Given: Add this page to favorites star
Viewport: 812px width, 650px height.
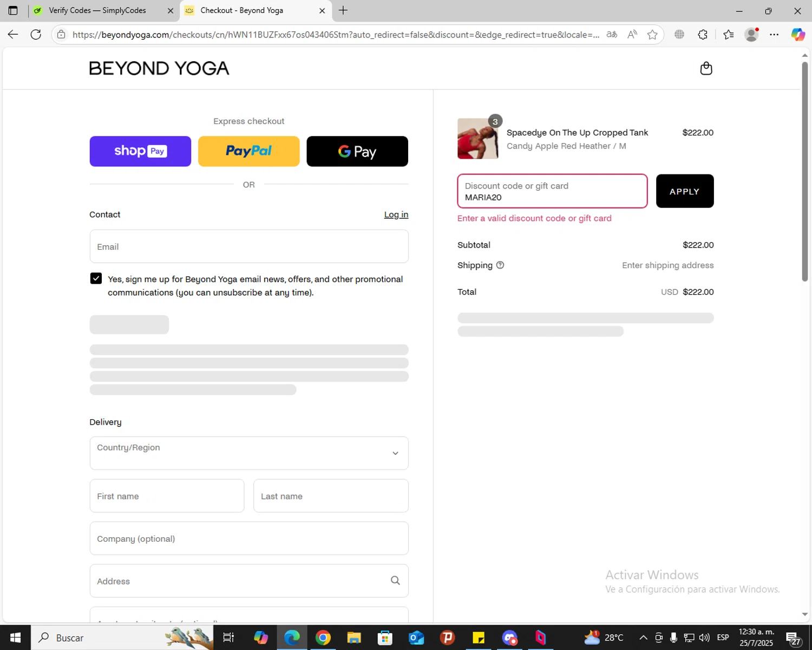Looking at the screenshot, I should [652, 35].
